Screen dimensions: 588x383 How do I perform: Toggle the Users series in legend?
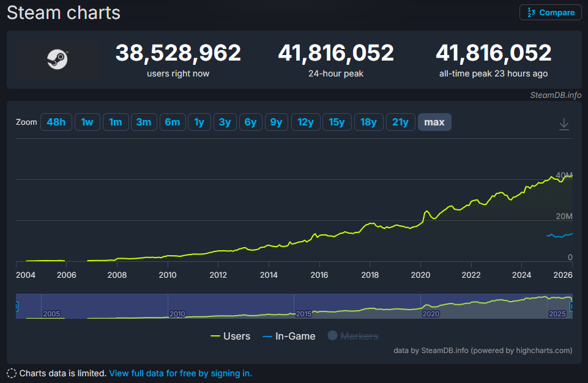[x=230, y=336]
